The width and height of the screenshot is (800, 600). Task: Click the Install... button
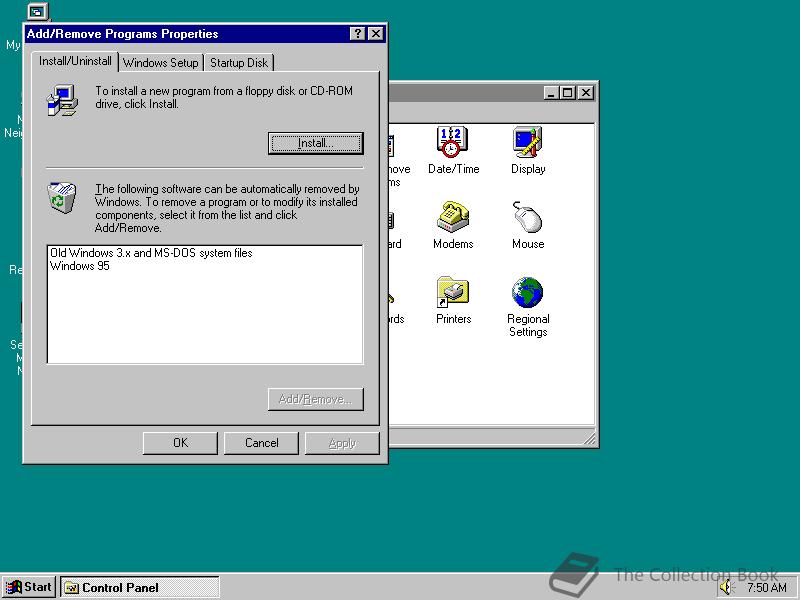tap(316, 143)
